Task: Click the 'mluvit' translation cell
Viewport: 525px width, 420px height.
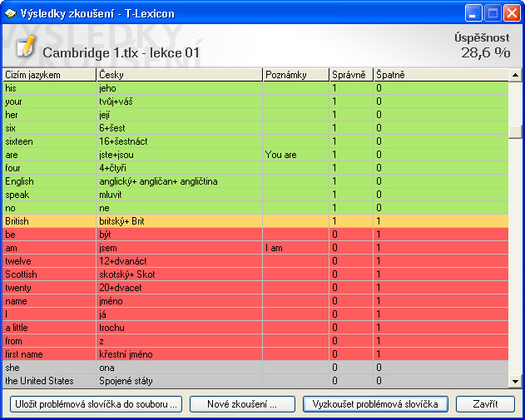Action: click(180, 195)
